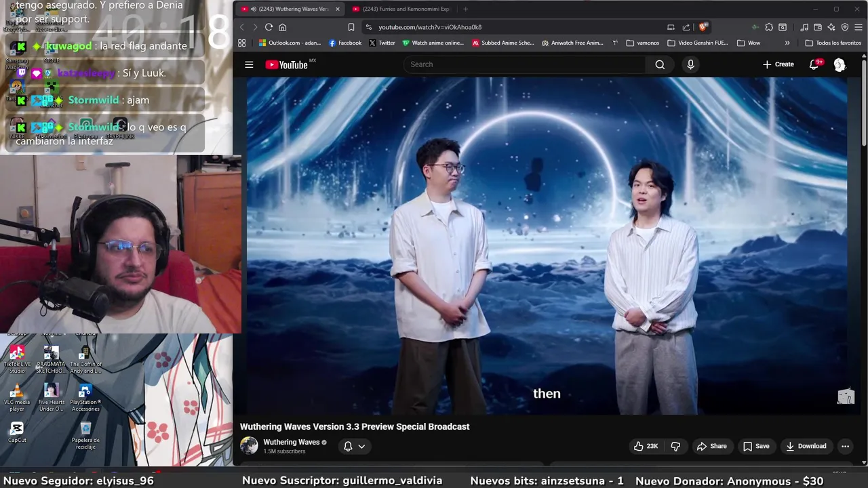Image resolution: width=868 pixels, height=488 pixels.
Task: Reload the YouTube page
Action: [x=269, y=27]
